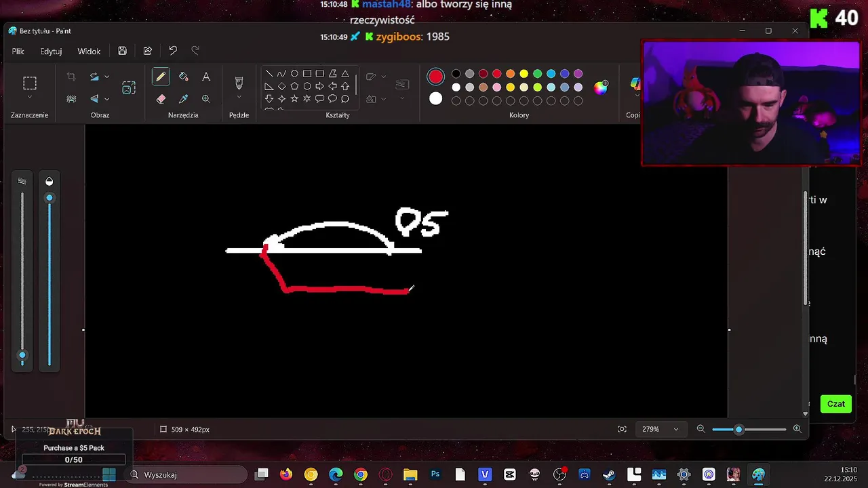Expand the Flip options arrow
Image resolution: width=868 pixels, height=488 pixels.
[107, 99]
